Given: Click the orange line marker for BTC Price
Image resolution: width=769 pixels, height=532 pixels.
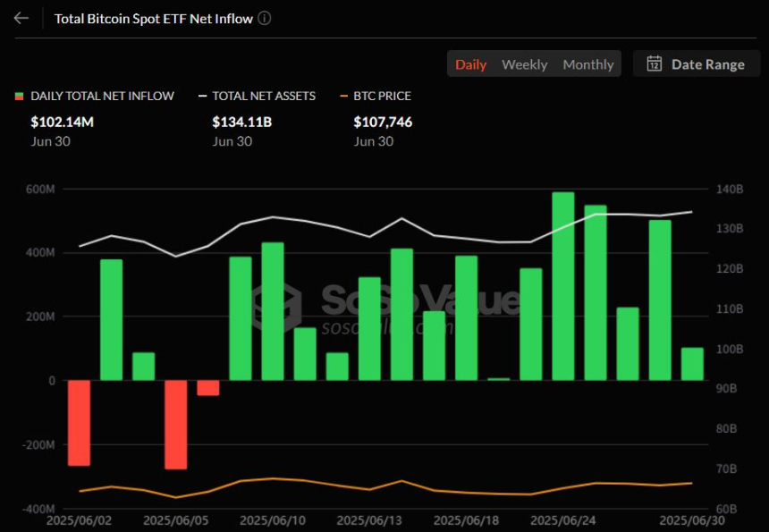Looking at the screenshot, I should 344,96.
